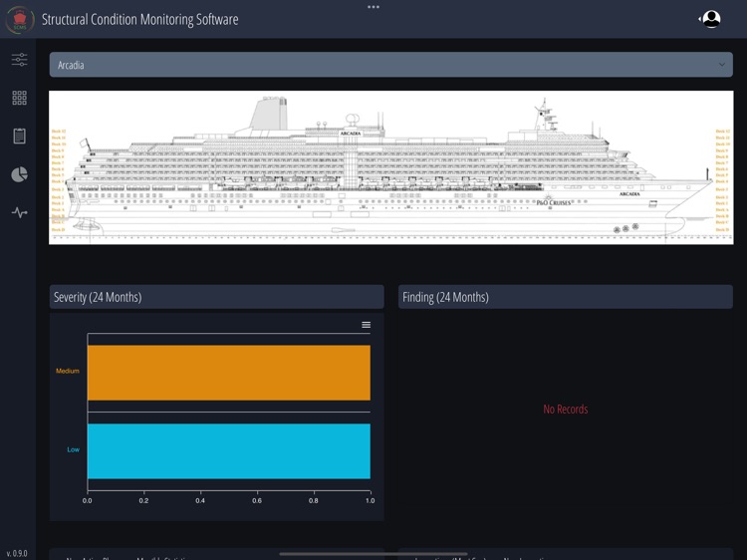The height and width of the screenshot is (560, 747).
Task: Click the 0.0 tick on chart axis
Action: [x=88, y=500]
